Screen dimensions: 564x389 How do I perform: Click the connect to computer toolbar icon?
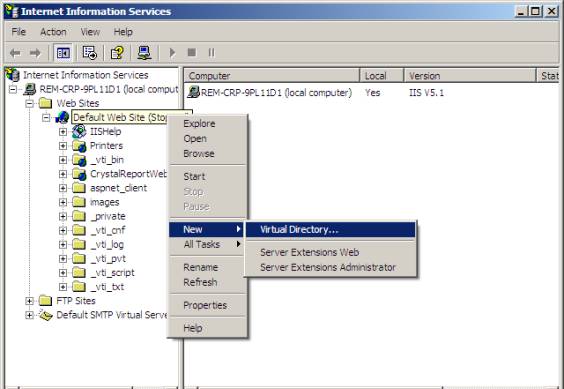[145, 53]
